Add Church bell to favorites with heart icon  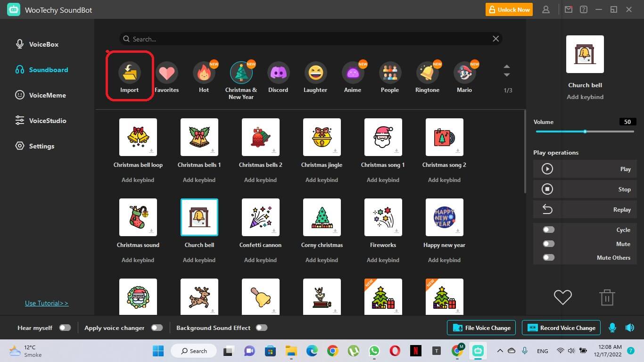pos(562,297)
